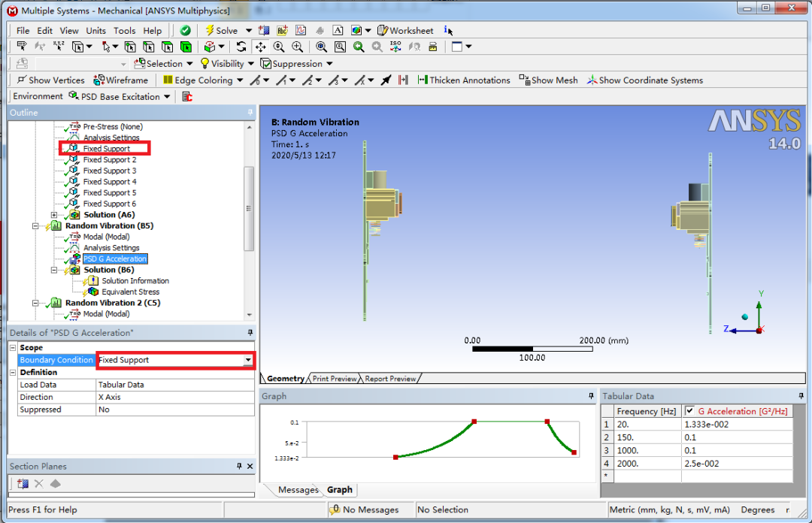The image size is (812, 523).
Task: Toggle Show Vertices
Action: tap(51, 80)
